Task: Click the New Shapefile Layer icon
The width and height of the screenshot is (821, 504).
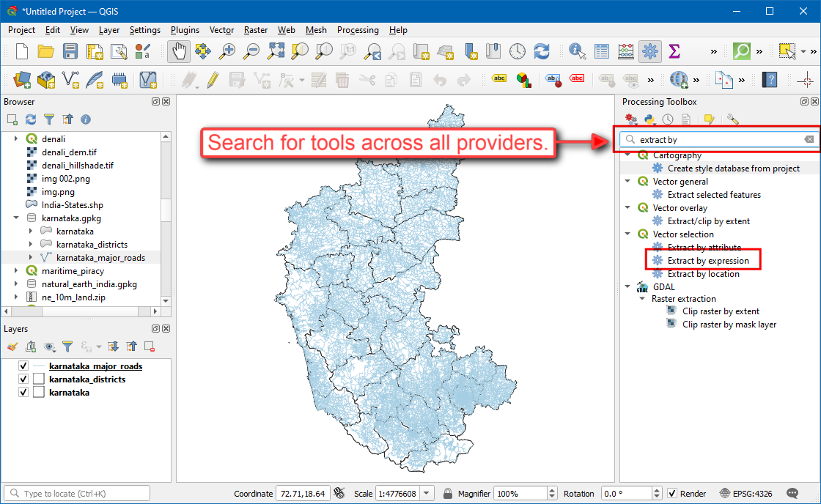Action: pos(70,80)
